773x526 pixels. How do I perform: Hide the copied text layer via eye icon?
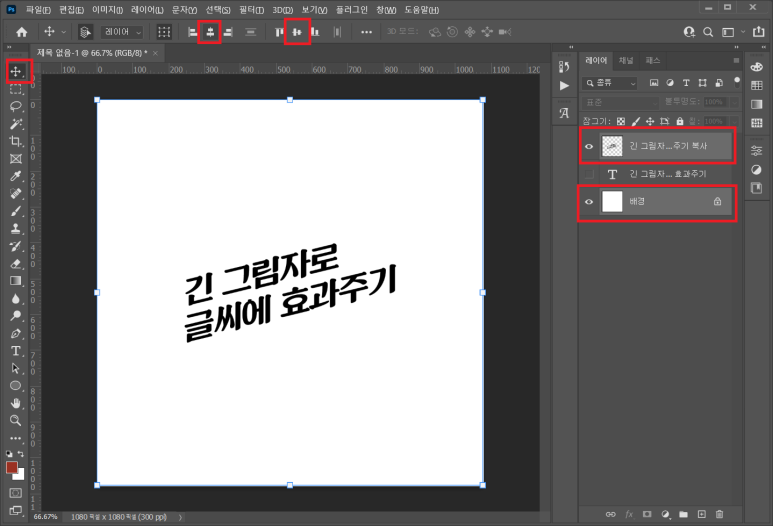589,146
